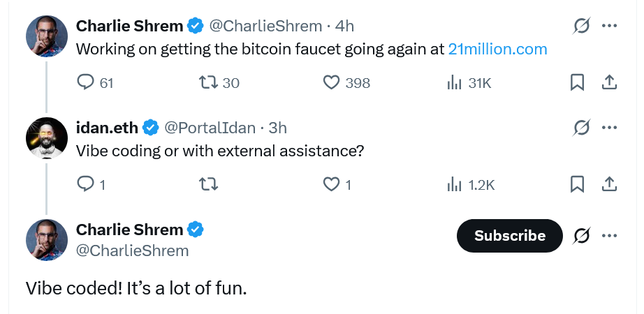The height and width of the screenshot is (314, 644).
Task: Open more options on first tweet
Action: (x=609, y=26)
